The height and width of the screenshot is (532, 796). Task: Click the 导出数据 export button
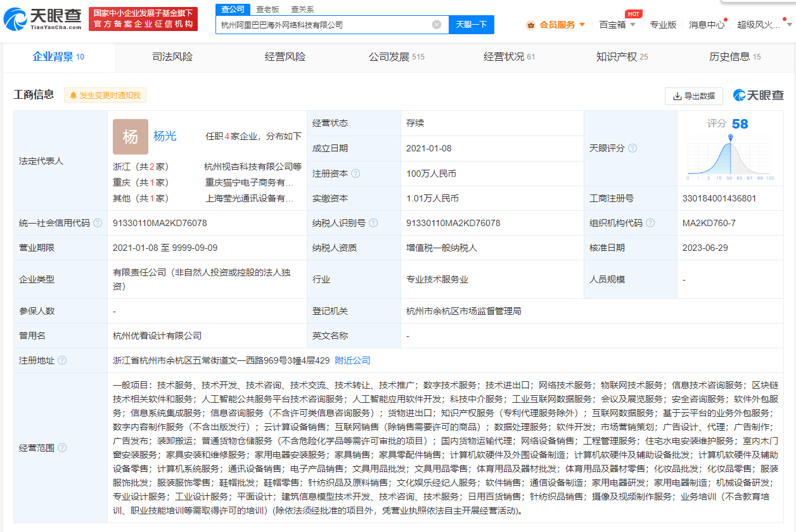coord(694,96)
